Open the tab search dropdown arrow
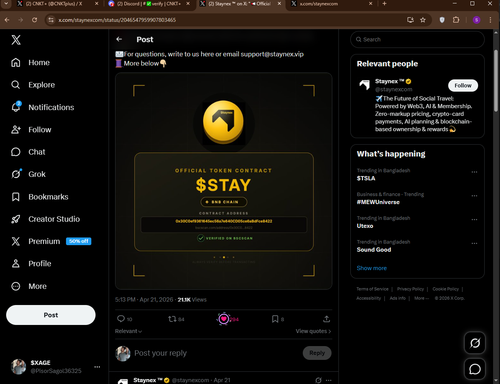The width and height of the screenshot is (500, 384). pyautogui.click(x=6, y=4)
